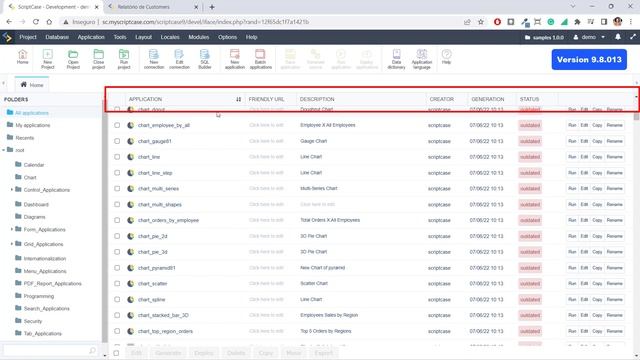Copy the chart_scatter application
The height and width of the screenshot is (360, 640).
click(x=597, y=284)
